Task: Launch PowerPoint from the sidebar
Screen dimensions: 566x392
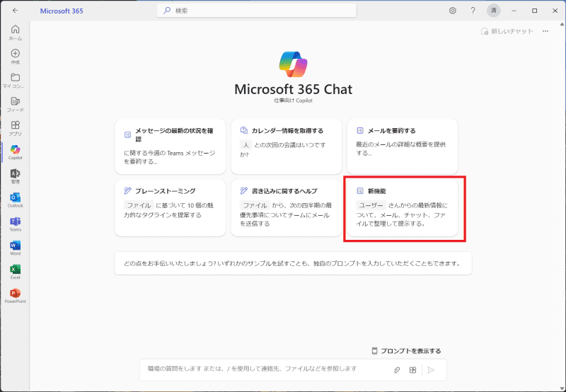Action: (x=15, y=296)
